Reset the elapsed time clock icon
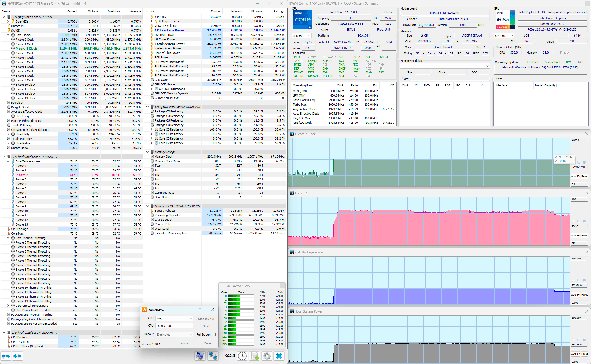The image size is (591, 364). click(242, 356)
